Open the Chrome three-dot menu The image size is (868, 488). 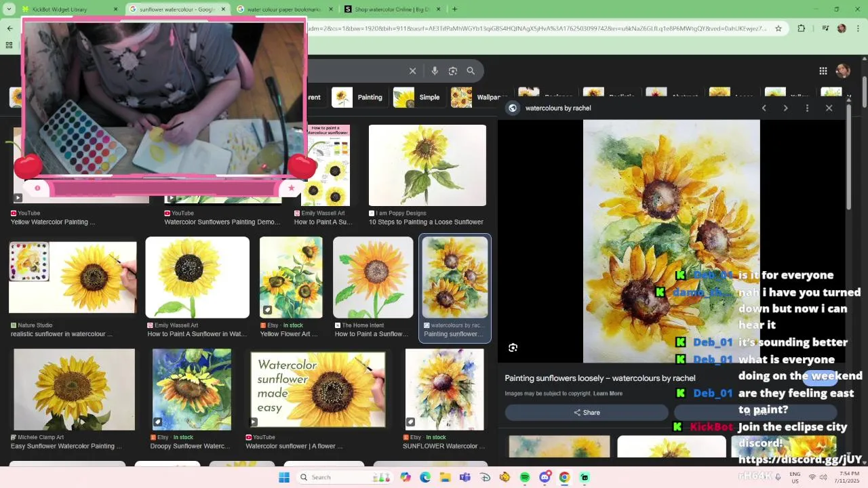(x=858, y=28)
